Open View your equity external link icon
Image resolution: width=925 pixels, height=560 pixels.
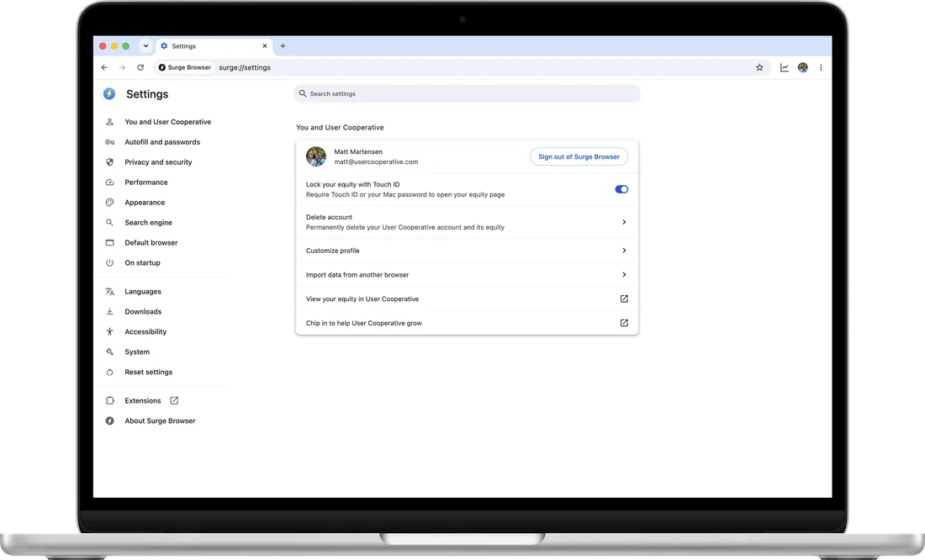624,298
